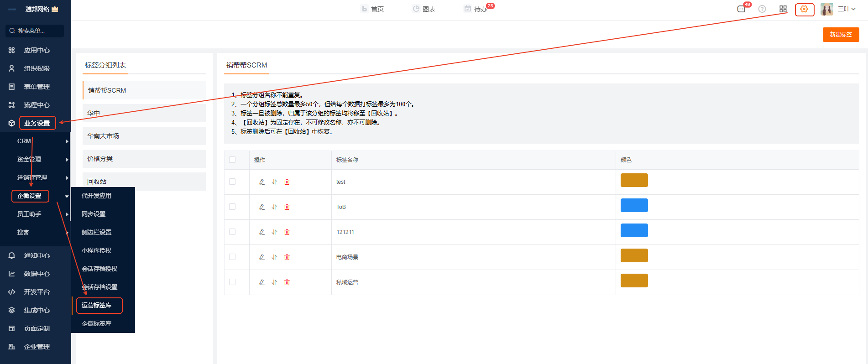Delete the 私域运营 tag with trash icon
The image size is (868, 364).
[x=287, y=282]
